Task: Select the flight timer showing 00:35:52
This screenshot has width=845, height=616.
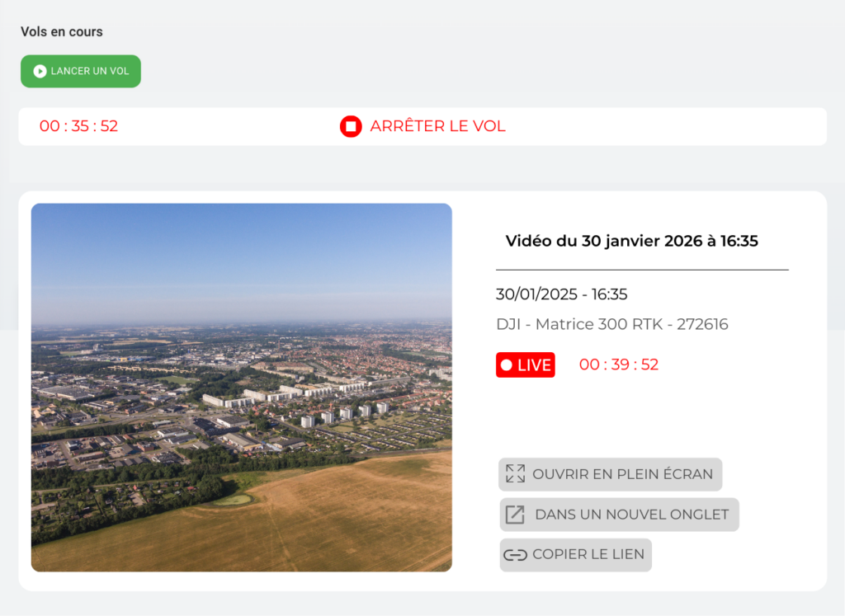Action: (x=78, y=126)
